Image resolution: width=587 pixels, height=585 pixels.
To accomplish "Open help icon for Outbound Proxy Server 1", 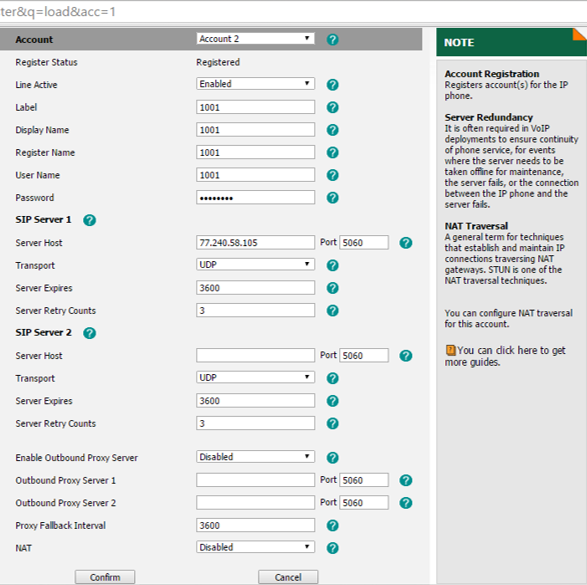I will point(406,480).
